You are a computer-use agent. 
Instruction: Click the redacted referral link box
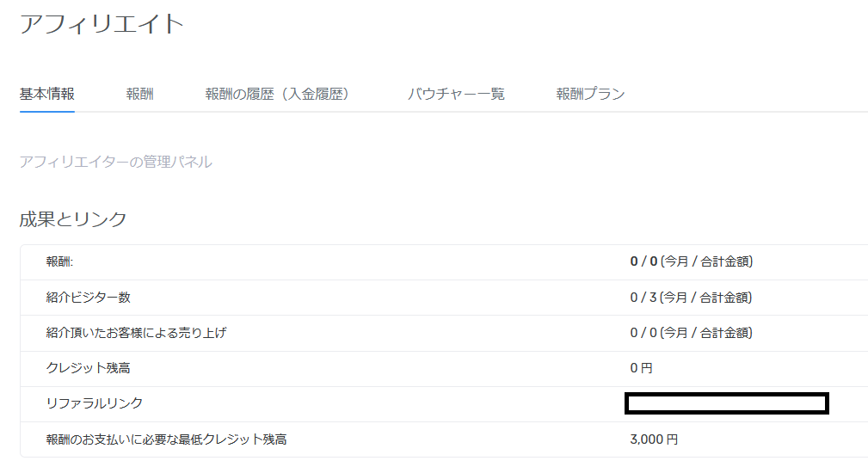coord(727,403)
